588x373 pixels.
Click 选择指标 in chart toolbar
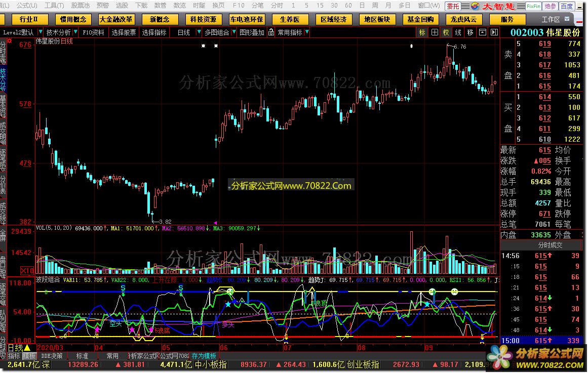[x=154, y=32]
